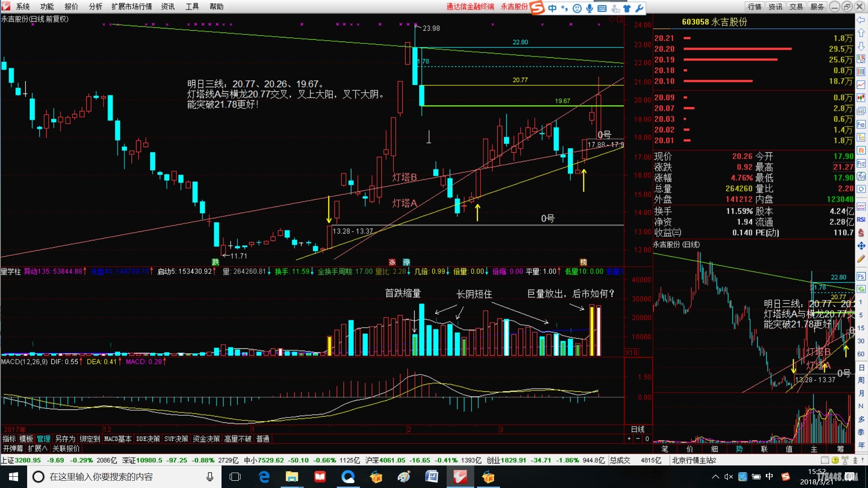This screenshot has width=868, height=488.
Task: Click the 另存为 button
Action: click(x=65, y=439)
